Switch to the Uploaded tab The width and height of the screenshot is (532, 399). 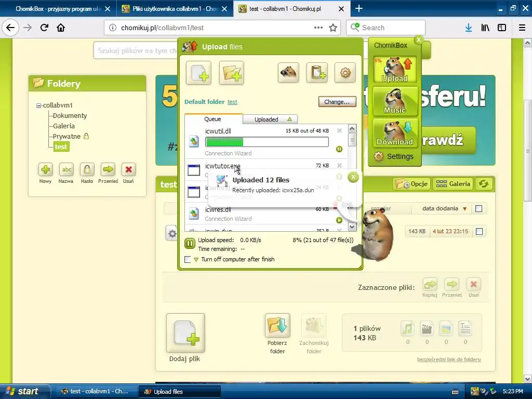(270, 119)
